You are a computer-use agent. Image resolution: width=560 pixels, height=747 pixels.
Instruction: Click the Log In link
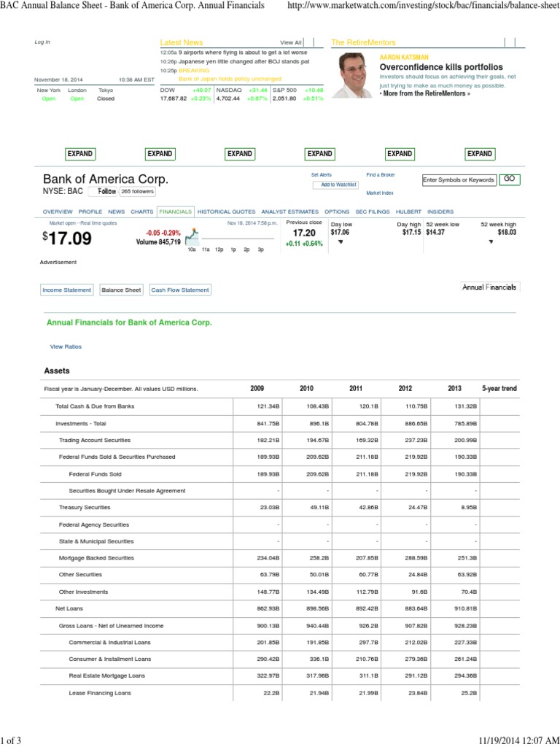[x=42, y=42]
